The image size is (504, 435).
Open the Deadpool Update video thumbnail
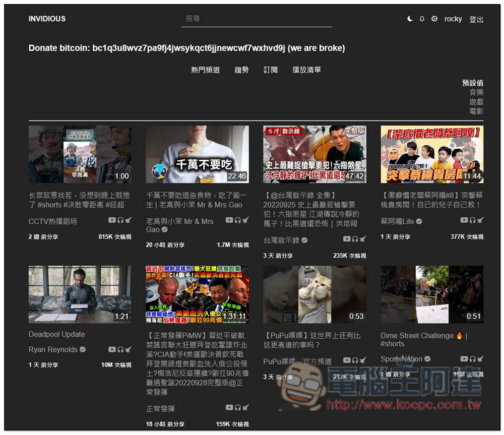click(80, 294)
